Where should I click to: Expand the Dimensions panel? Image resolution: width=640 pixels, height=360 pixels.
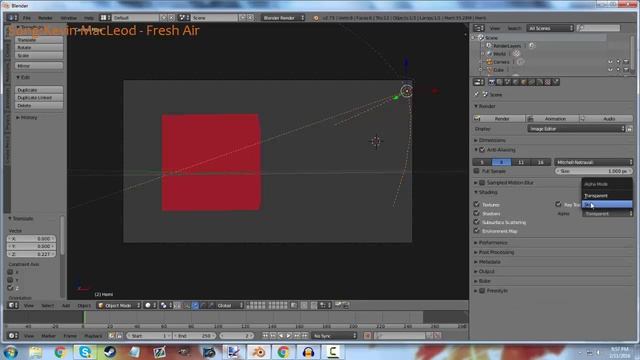(x=491, y=140)
